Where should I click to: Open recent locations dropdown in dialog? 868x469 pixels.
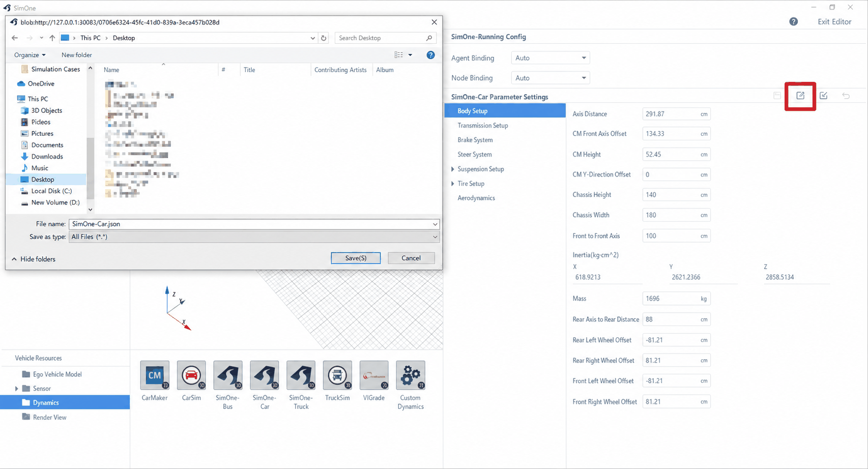click(x=41, y=38)
